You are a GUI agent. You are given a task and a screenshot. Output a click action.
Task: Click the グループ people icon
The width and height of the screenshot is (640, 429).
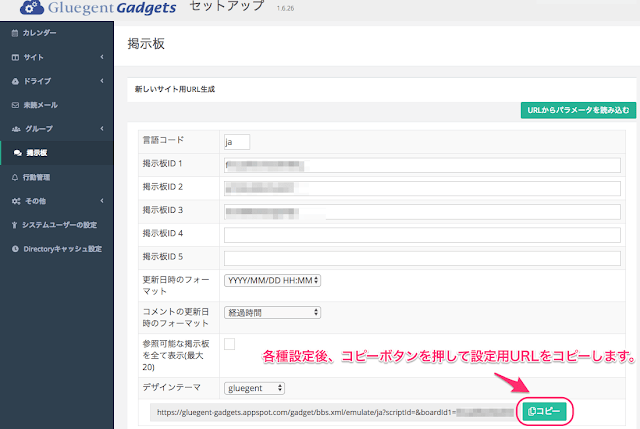(x=16, y=129)
